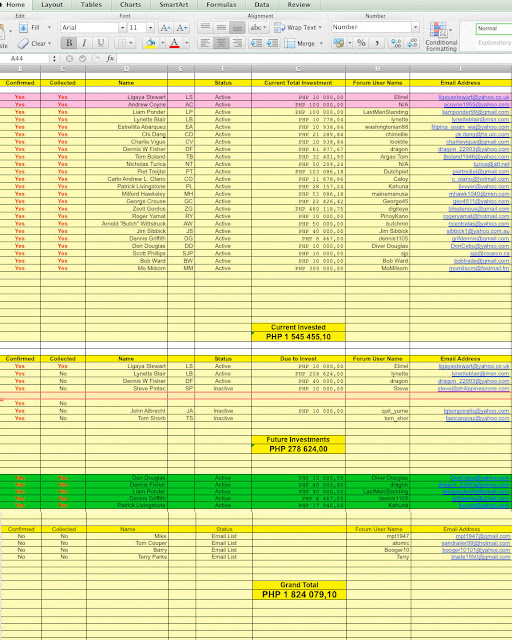
Task: Click Increase Decimal icon
Action: click(x=396, y=43)
